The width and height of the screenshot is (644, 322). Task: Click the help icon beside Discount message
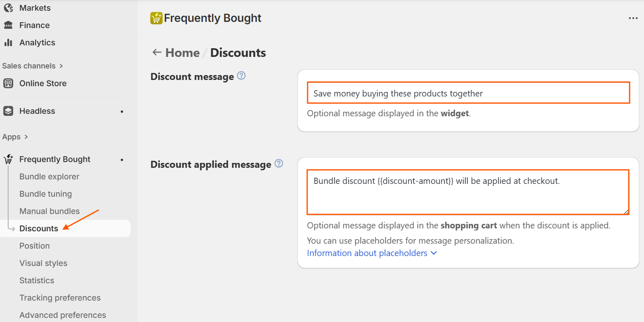pyautogui.click(x=242, y=76)
